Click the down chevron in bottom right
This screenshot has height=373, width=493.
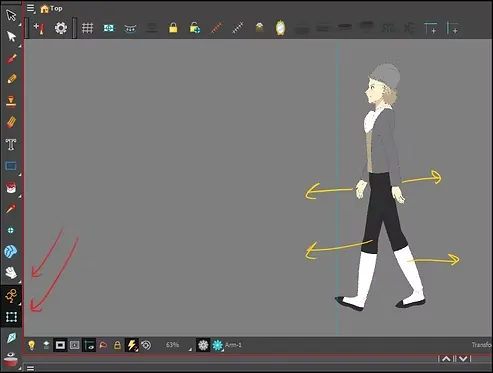click(x=463, y=359)
